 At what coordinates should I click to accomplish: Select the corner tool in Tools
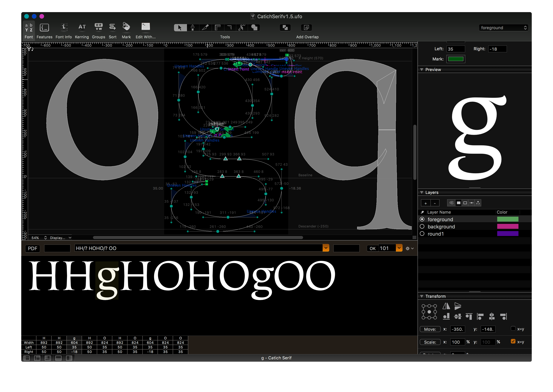(x=229, y=27)
